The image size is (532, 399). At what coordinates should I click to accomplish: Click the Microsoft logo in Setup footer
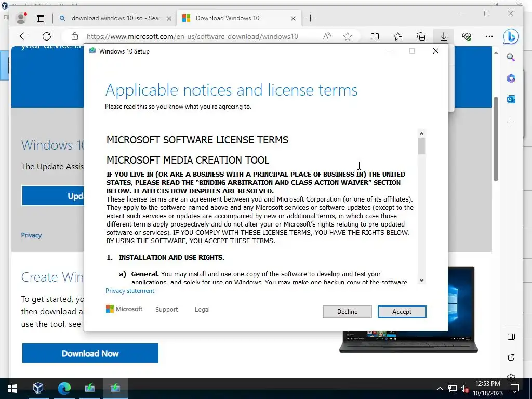[x=124, y=309]
